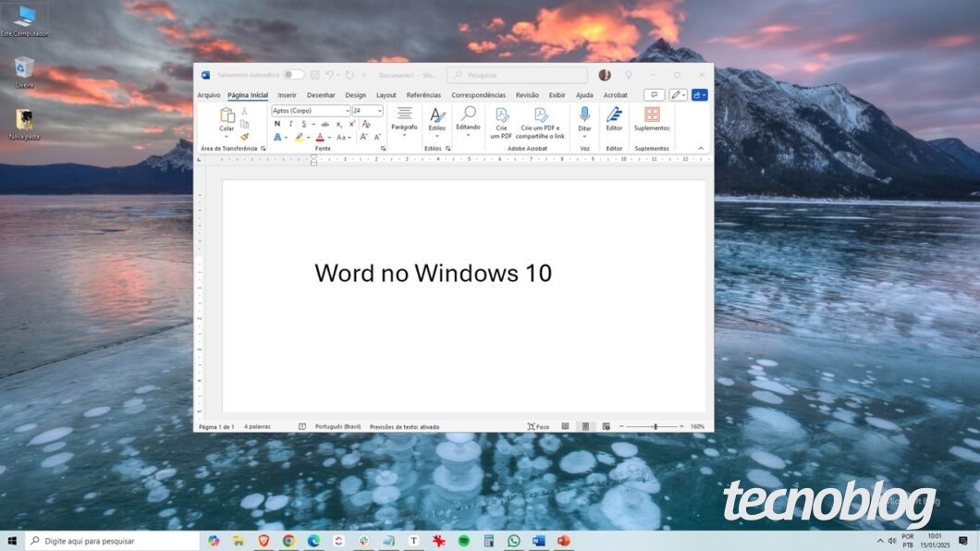Toggle subscript formatting

tap(338, 124)
